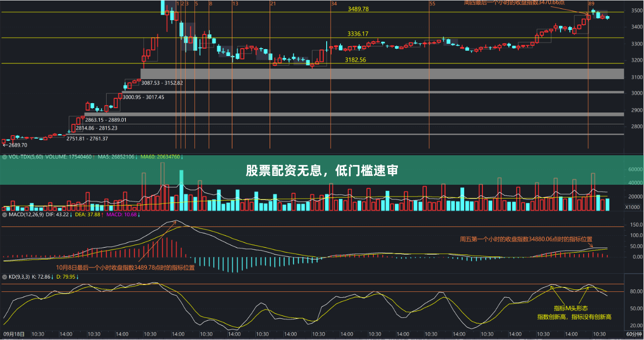Click the 3000.95 - 3017.45 gap label
Image resolution: width=644 pixels, height=340 pixels.
pyautogui.click(x=143, y=97)
